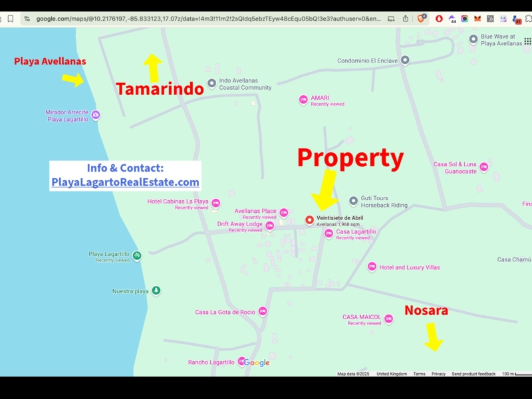Click the 100 m map scale bar
Screen dimensions: 532x399
tap(515, 374)
